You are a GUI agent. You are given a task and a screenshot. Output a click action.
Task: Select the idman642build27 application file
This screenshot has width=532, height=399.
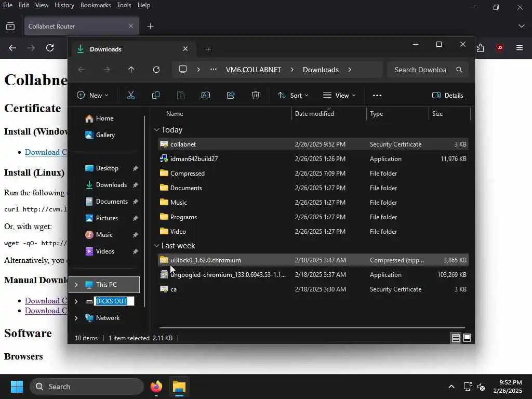point(313,159)
